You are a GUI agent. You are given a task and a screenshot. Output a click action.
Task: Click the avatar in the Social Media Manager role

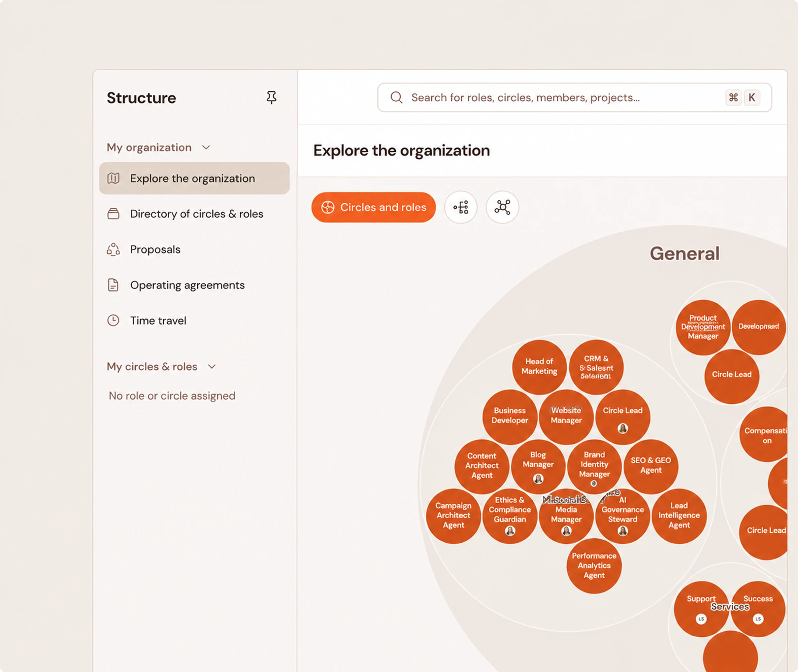click(x=566, y=531)
